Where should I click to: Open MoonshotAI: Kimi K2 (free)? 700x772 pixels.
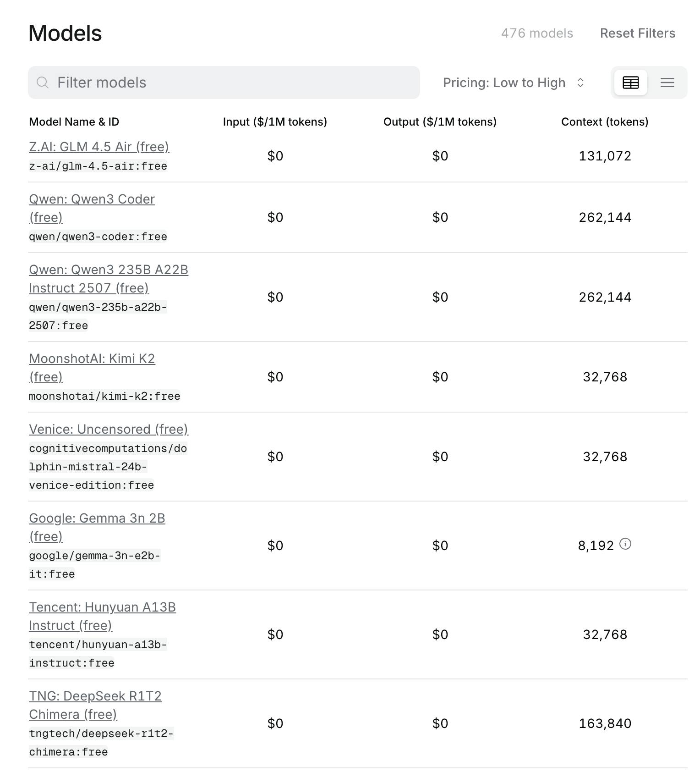(92, 358)
